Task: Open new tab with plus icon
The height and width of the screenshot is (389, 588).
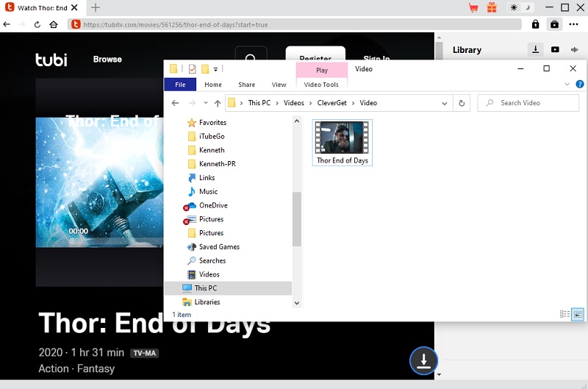Action: pyautogui.click(x=96, y=7)
